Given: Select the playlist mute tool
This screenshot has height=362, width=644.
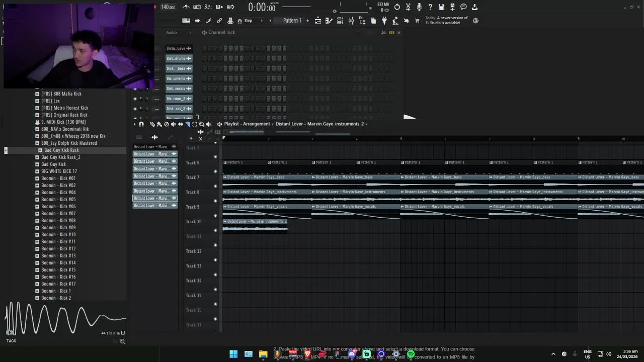Looking at the screenshot, I should pos(174,124).
